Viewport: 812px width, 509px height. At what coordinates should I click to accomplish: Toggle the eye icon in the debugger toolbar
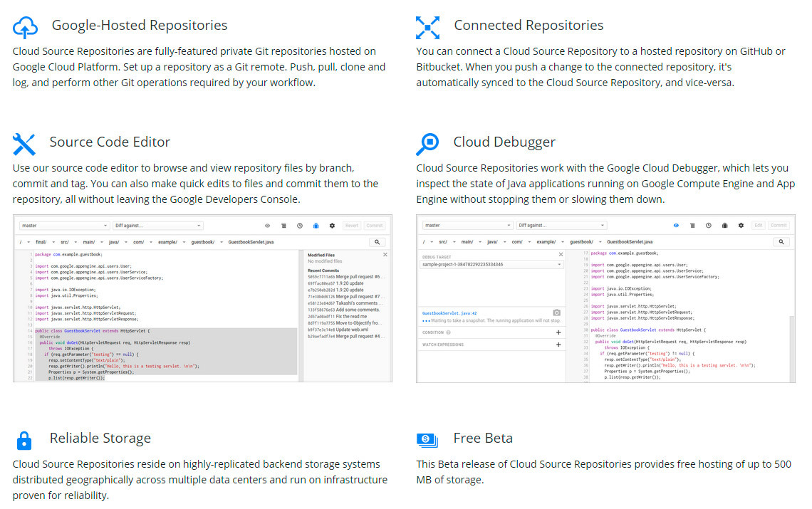676,225
